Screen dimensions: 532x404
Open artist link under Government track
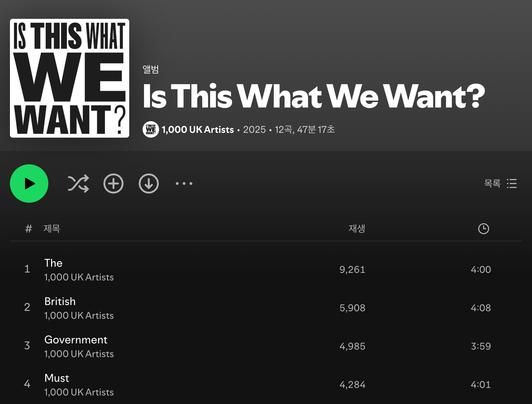tap(79, 354)
